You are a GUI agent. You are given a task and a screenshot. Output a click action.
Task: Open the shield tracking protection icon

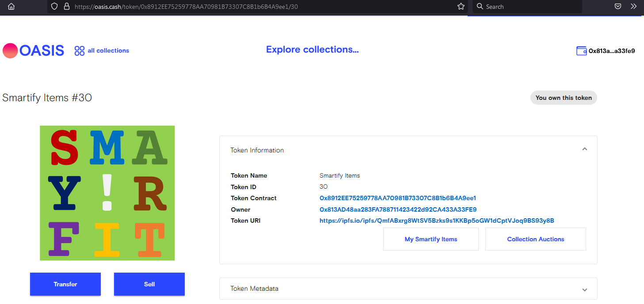click(54, 7)
